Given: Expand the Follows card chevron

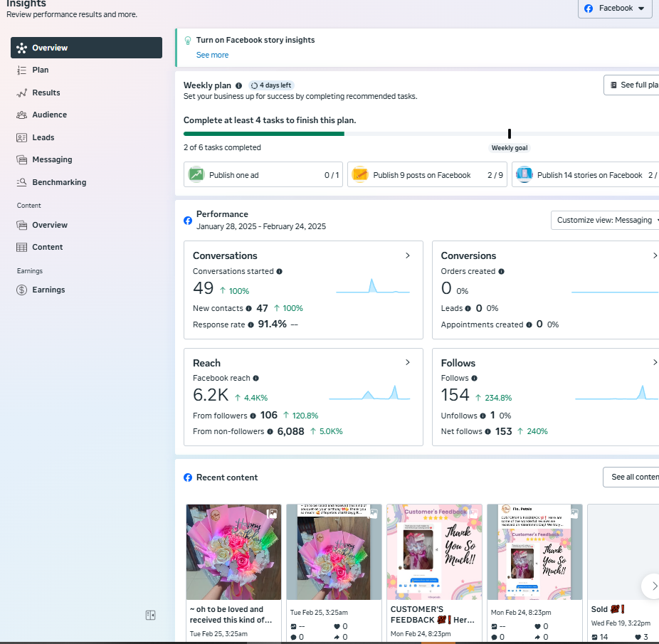Looking at the screenshot, I should coord(655,362).
